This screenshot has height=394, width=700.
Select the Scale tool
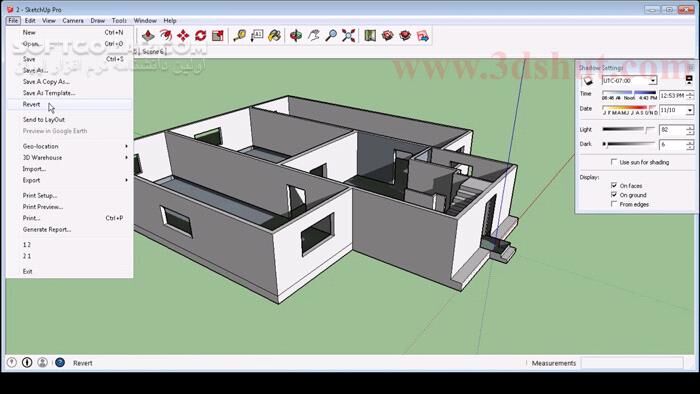[218, 36]
